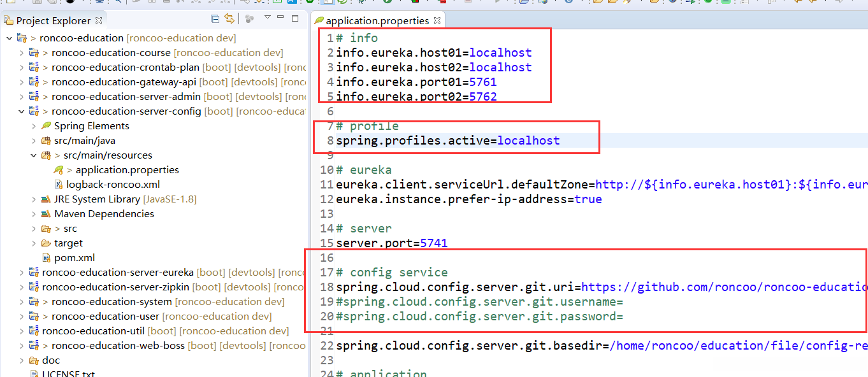Expand roncoo-education-gateway-api project
Viewport: 868px width, 377px height.
click(x=21, y=82)
